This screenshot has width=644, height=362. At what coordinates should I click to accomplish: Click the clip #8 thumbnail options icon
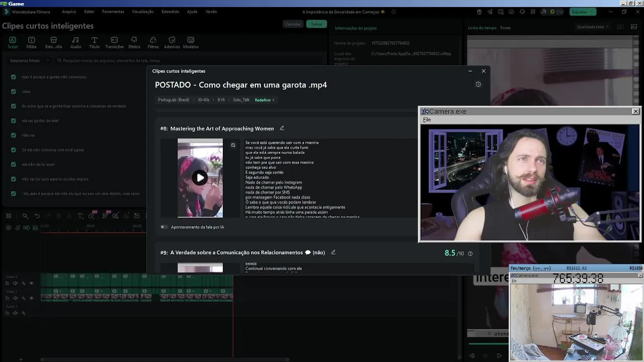point(233,145)
